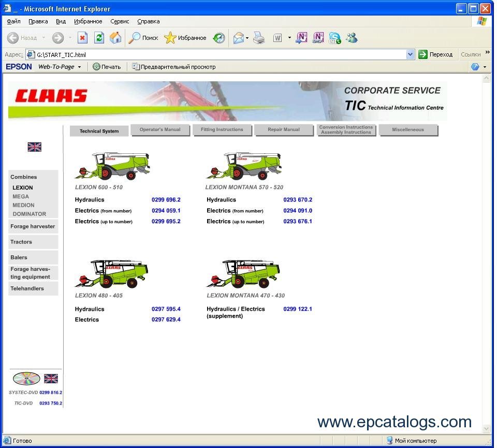Screen dimensions: 497x448
Task: Select MEGA under Combines
Action: (x=21, y=197)
